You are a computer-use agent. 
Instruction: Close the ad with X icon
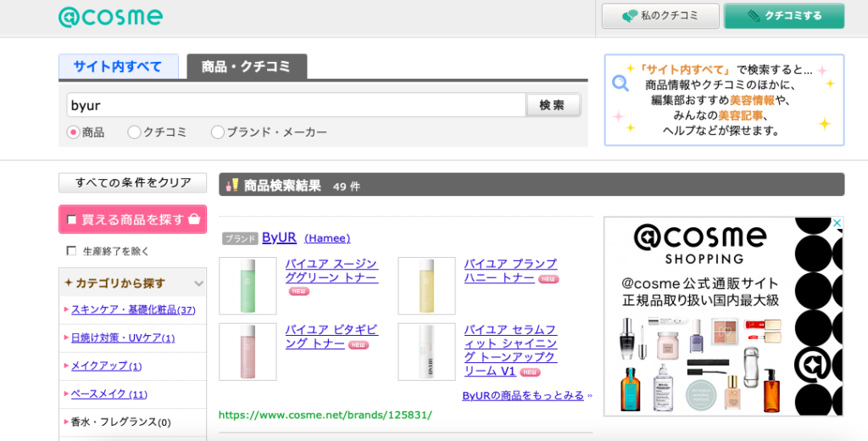(837, 223)
